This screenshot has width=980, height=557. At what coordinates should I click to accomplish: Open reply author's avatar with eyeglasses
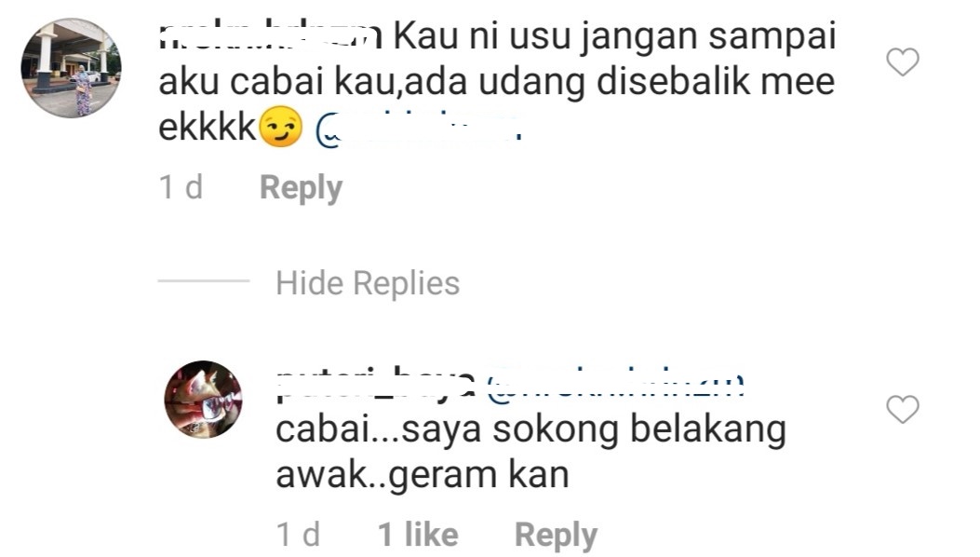tap(203, 400)
